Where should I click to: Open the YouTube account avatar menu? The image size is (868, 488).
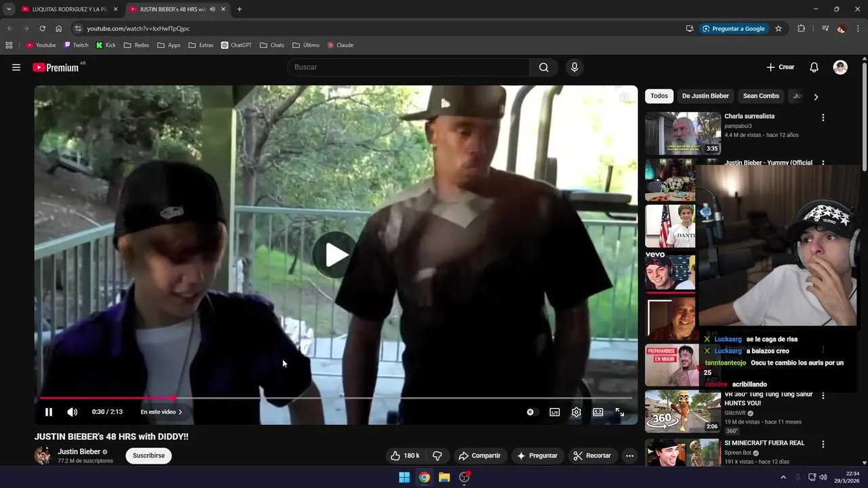[840, 67]
